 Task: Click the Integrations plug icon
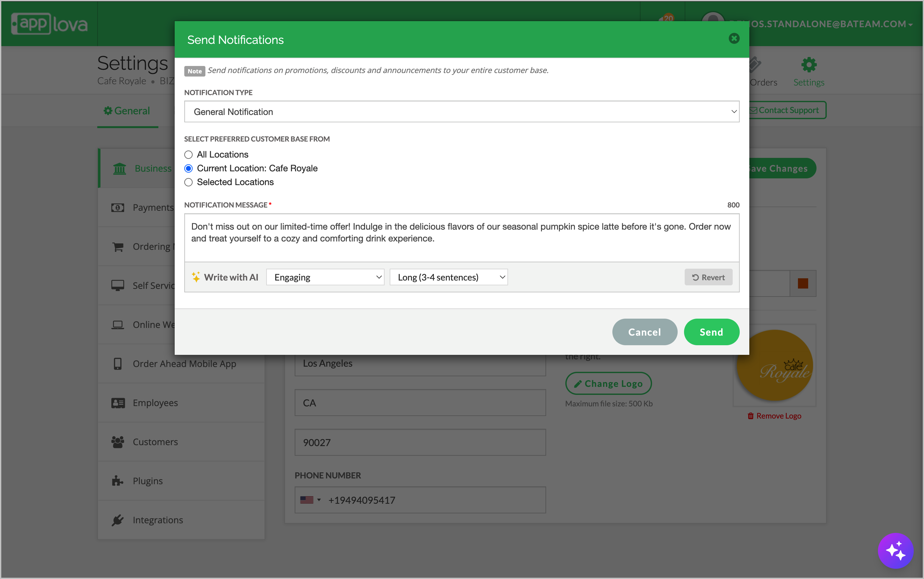click(117, 520)
